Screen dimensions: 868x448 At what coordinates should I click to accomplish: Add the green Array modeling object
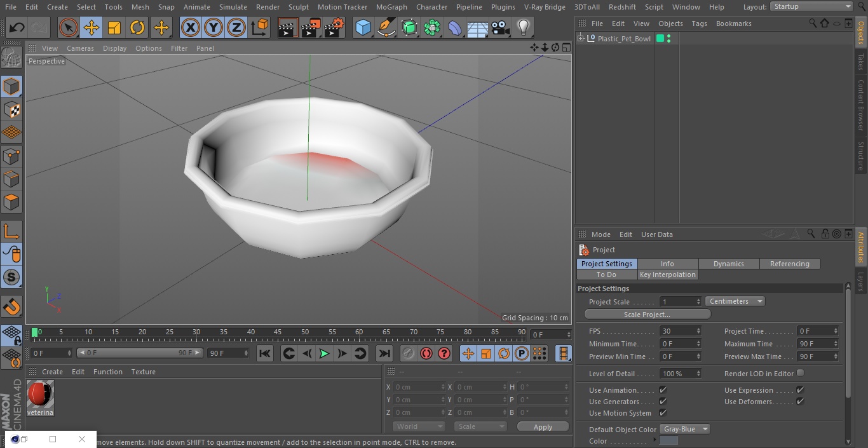click(x=432, y=27)
